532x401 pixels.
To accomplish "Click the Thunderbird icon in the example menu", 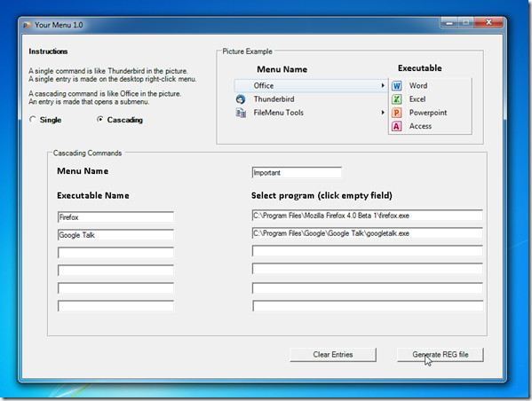I will tap(241, 99).
